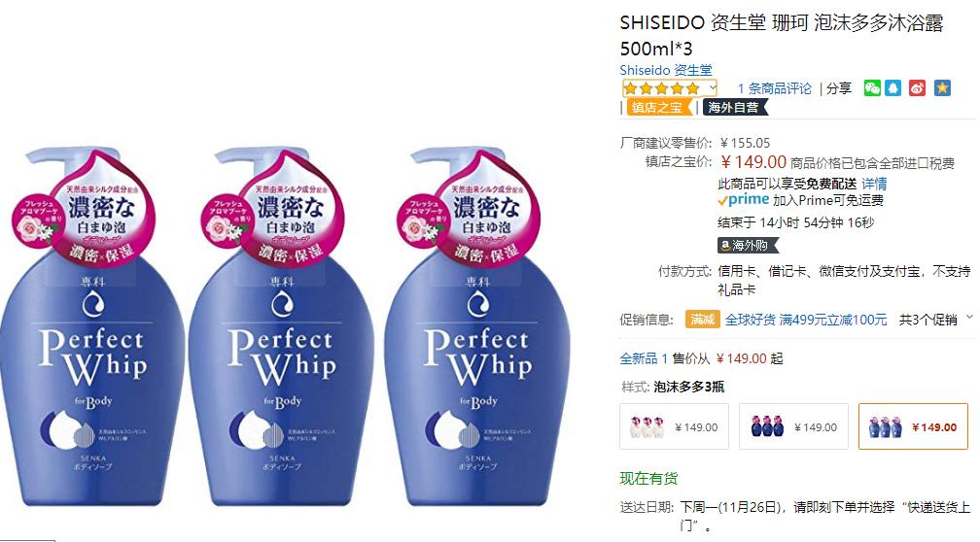Viewport: 980px width, 542px height.
Task: Click the 满减 orange promotion tag
Action: pyautogui.click(x=702, y=320)
